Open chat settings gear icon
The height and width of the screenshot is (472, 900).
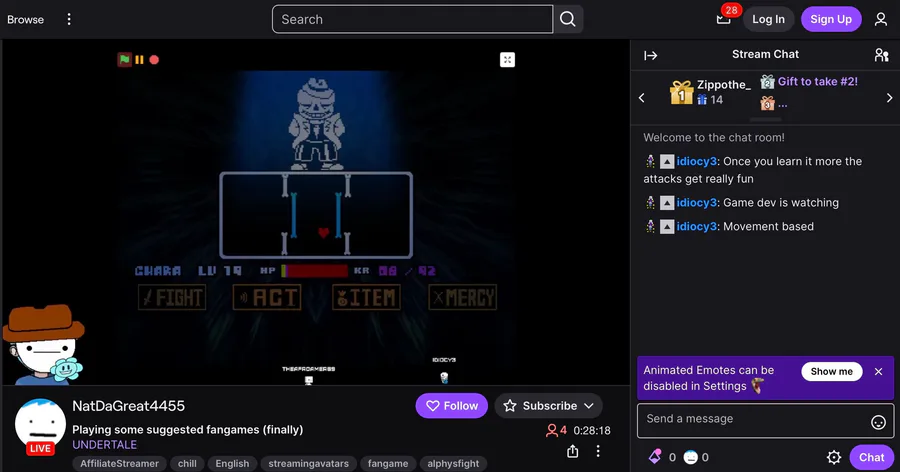click(833, 457)
